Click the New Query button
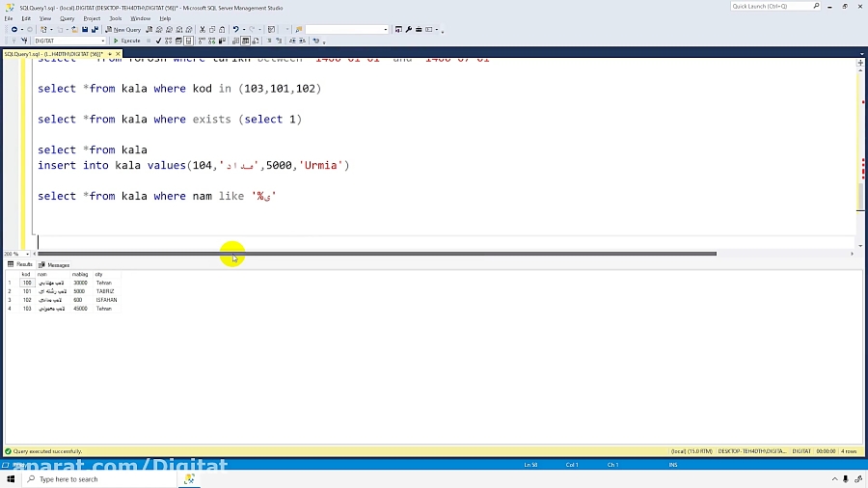The image size is (868, 488). (x=122, y=29)
